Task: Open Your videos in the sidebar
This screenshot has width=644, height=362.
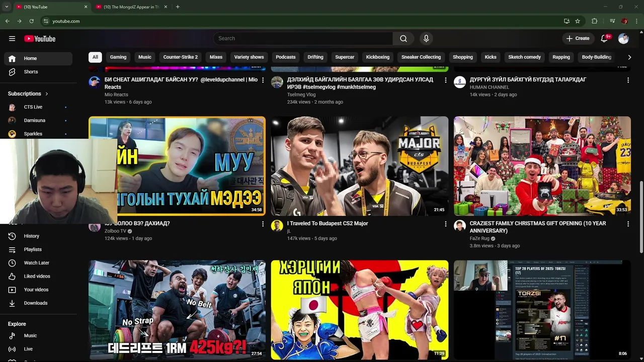Action: tap(38, 290)
